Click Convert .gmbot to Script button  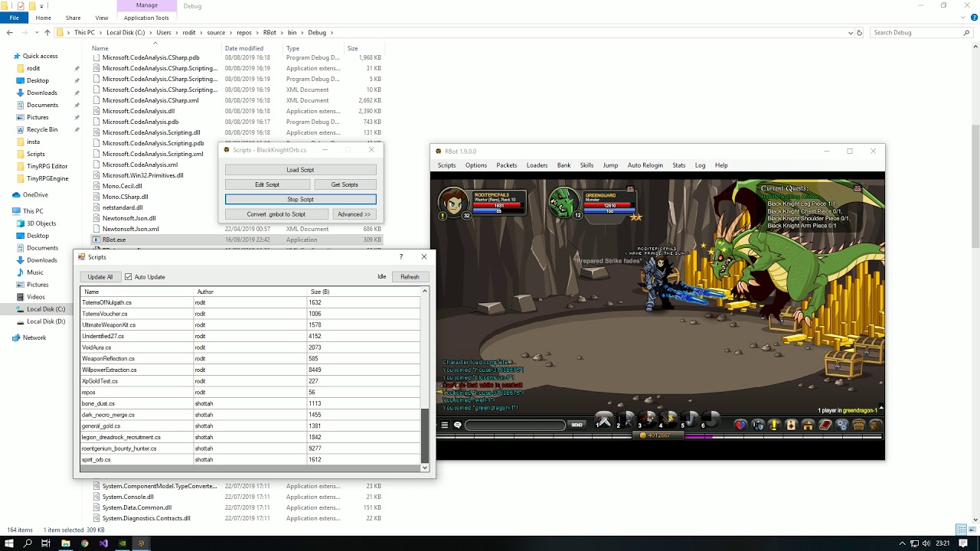point(276,214)
